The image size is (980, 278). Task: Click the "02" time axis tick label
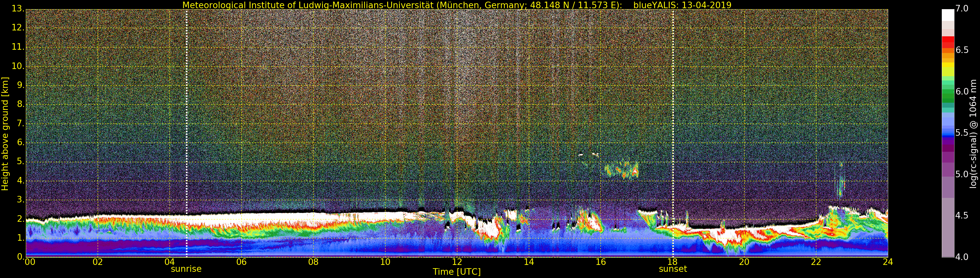(98, 262)
